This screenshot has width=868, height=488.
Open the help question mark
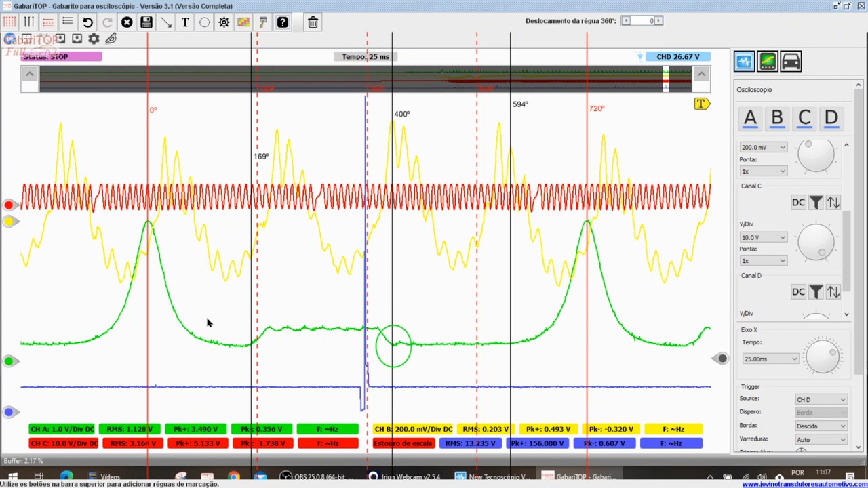[283, 22]
